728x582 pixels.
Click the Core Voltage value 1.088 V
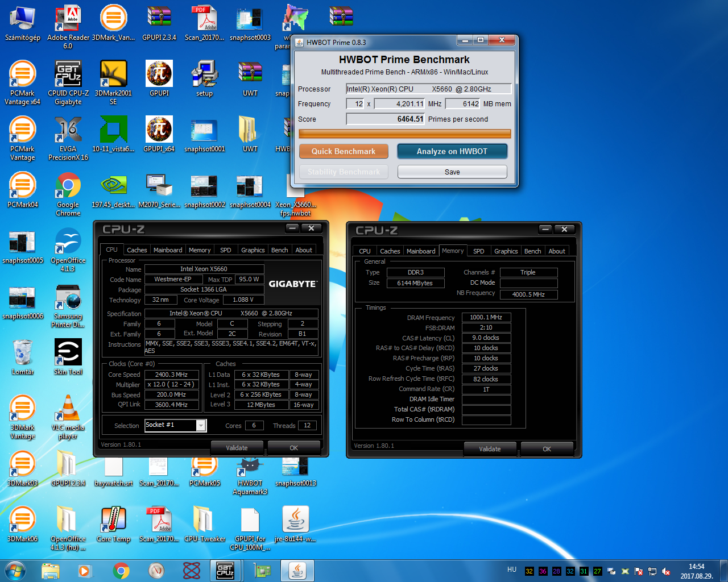[x=243, y=300]
